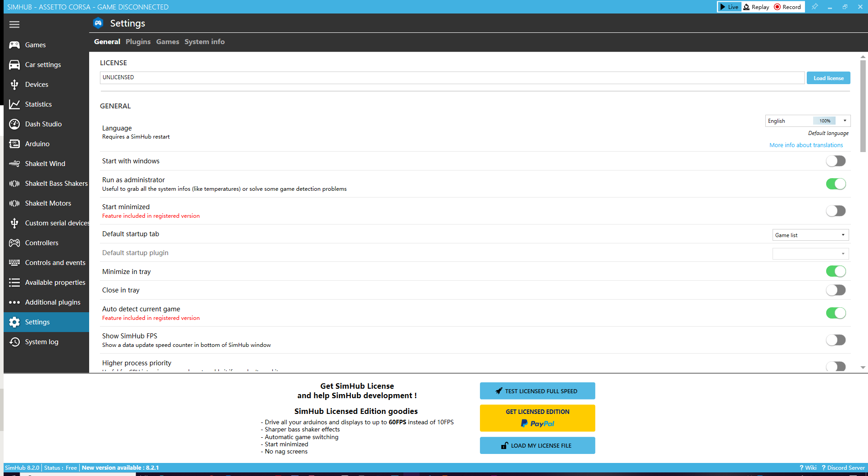Viewport: 868px width, 476px height.
Task: Switch to the Plugins tab
Action: point(138,41)
